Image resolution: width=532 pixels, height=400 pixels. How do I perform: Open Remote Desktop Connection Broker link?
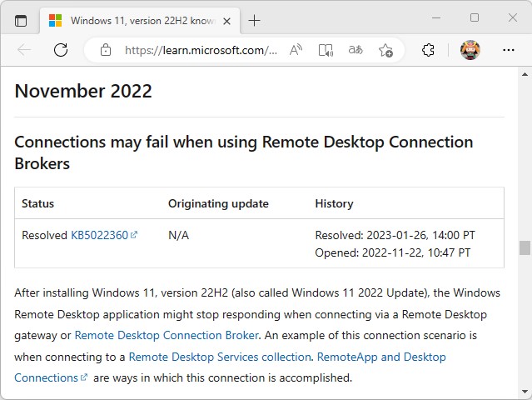pos(167,336)
